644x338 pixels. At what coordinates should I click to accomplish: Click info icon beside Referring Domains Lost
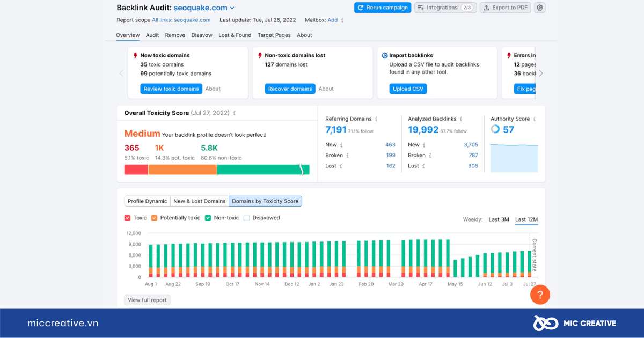(x=341, y=166)
